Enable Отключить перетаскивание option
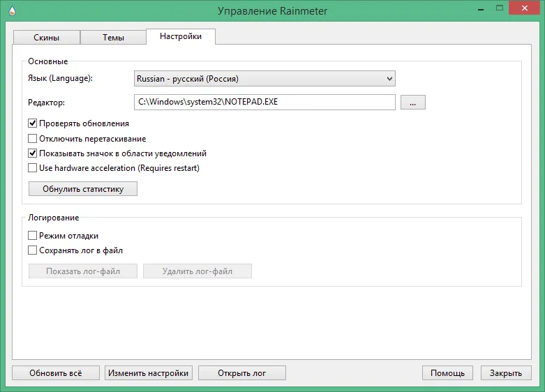 32,139
